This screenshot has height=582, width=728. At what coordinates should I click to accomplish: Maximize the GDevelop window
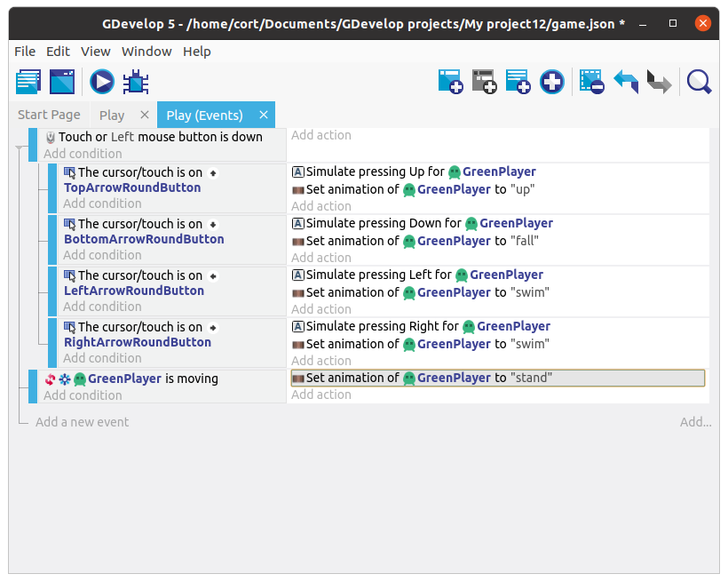[x=673, y=23]
